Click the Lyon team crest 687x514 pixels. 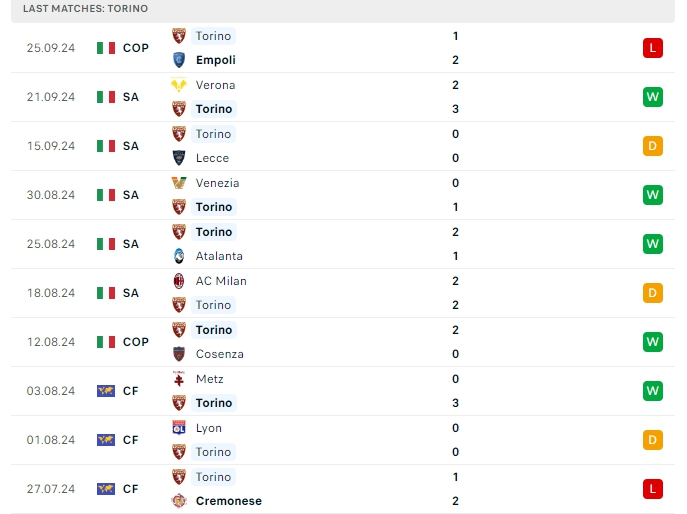click(x=179, y=428)
